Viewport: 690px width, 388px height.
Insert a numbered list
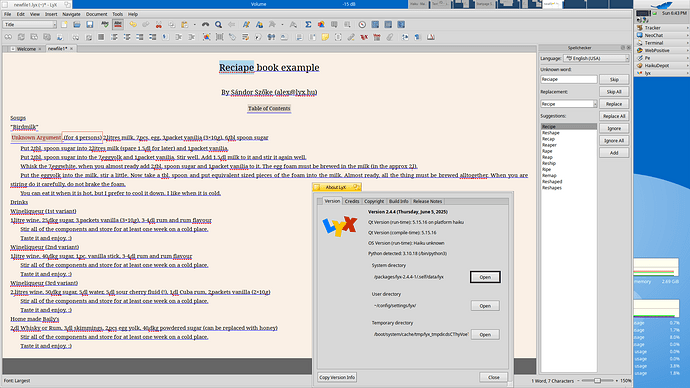click(x=114, y=37)
